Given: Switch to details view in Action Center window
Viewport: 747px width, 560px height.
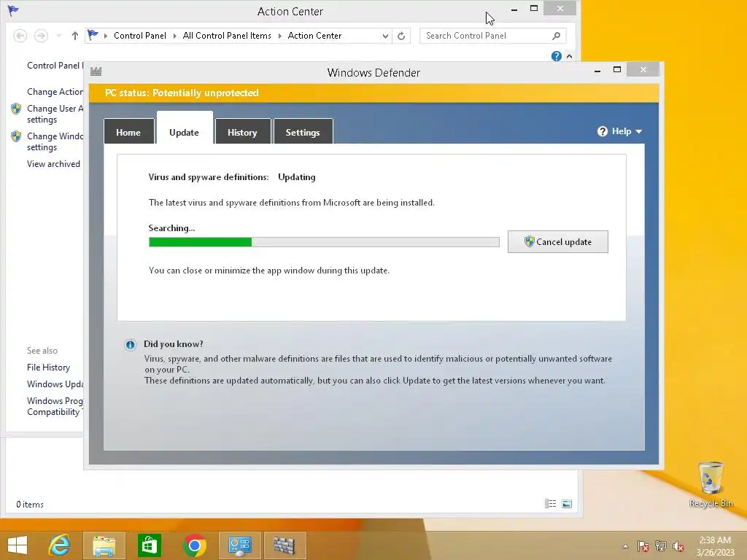Looking at the screenshot, I should (x=550, y=504).
